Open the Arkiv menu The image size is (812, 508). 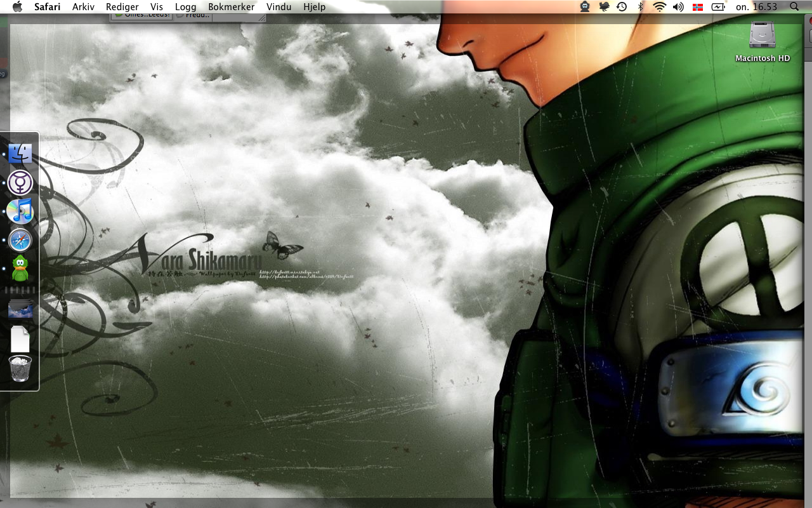(84, 7)
